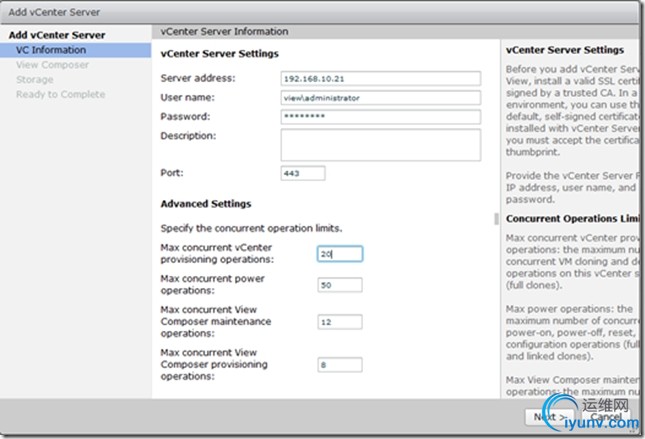Click the User name input field
This screenshot has height=439, width=645.
[381, 98]
